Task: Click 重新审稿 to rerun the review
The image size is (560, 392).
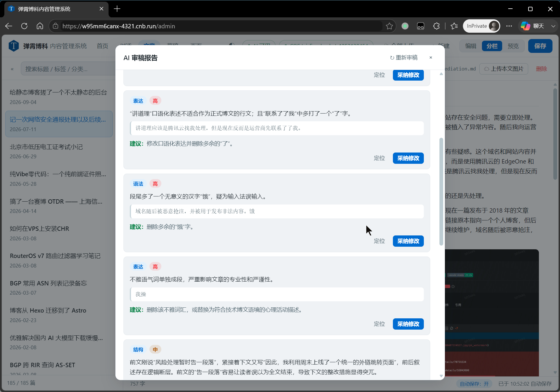Action: pos(404,57)
